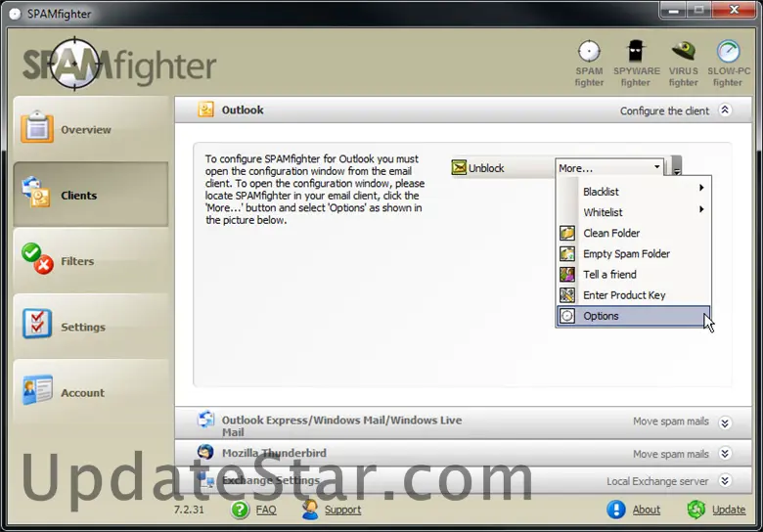
Task: Click the Settings checklist icon
Action: [37, 324]
